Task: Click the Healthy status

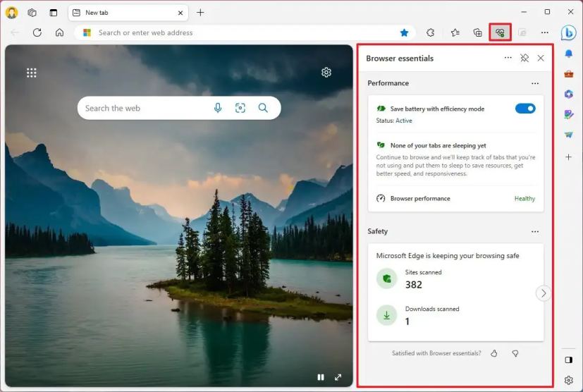Action: pos(524,199)
